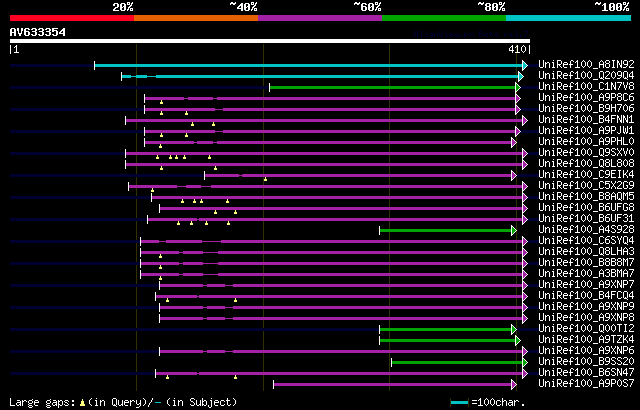Click the orange ~40% identity legend segment
The height and width of the screenshot is (410, 640).
[x=196, y=18]
